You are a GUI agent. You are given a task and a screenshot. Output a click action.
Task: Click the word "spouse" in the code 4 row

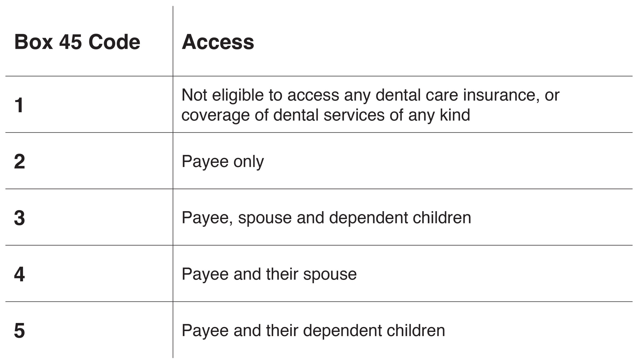click(x=330, y=274)
